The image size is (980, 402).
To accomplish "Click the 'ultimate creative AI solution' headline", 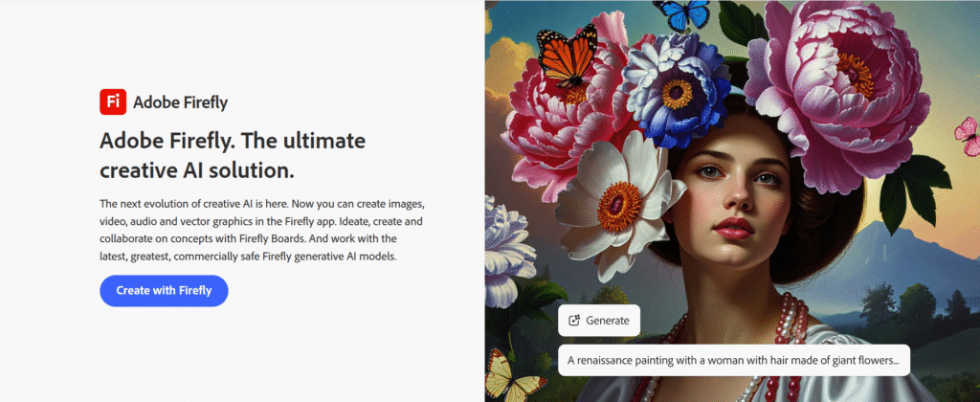I will [233, 156].
